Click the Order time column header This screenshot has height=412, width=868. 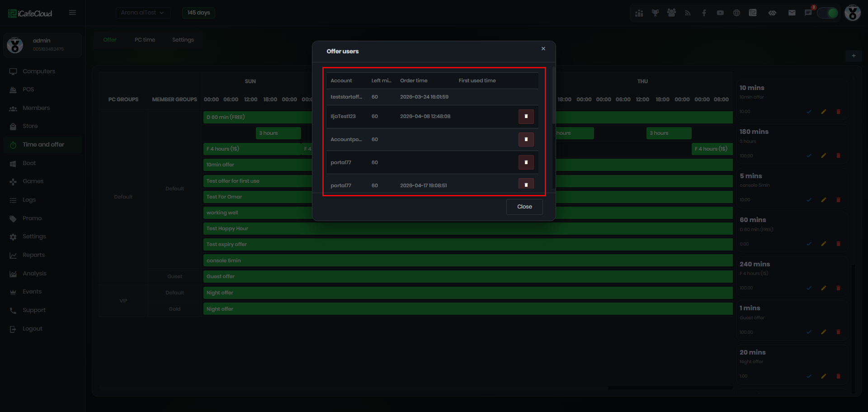tap(414, 81)
